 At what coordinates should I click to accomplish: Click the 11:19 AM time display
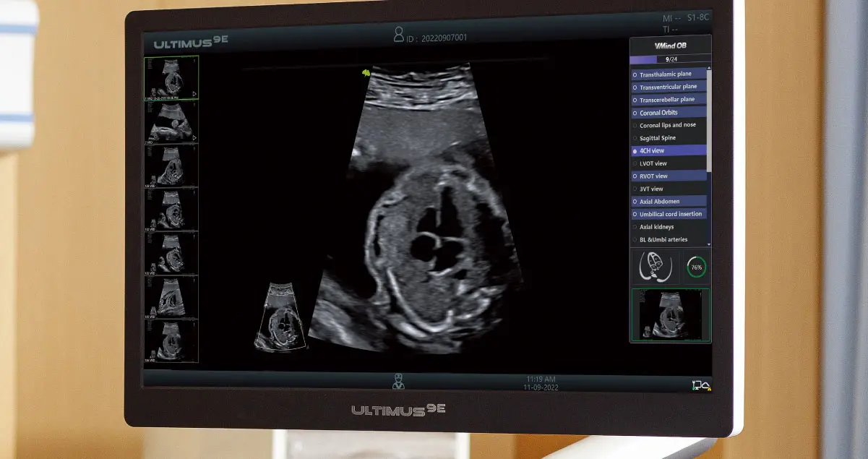pos(541,379)
